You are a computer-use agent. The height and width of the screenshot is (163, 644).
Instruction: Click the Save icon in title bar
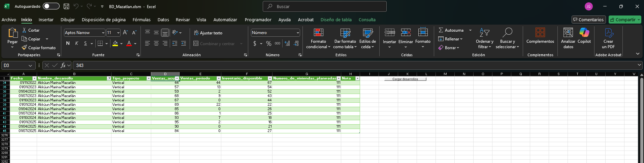pos(66,6)
